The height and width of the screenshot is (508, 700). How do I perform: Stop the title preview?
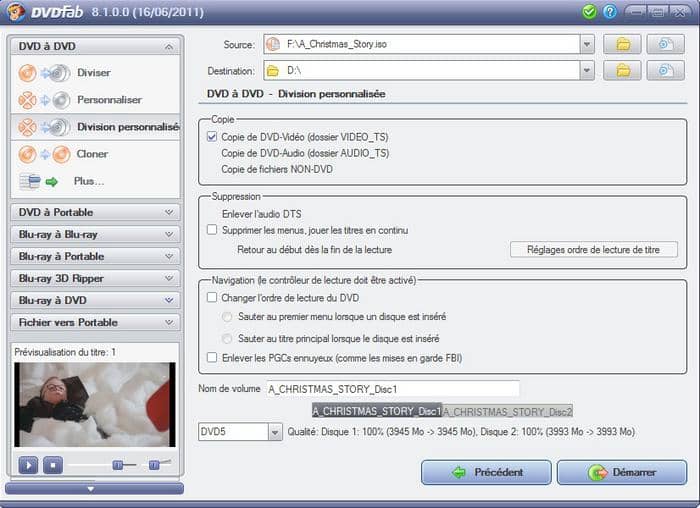[53, 465]
